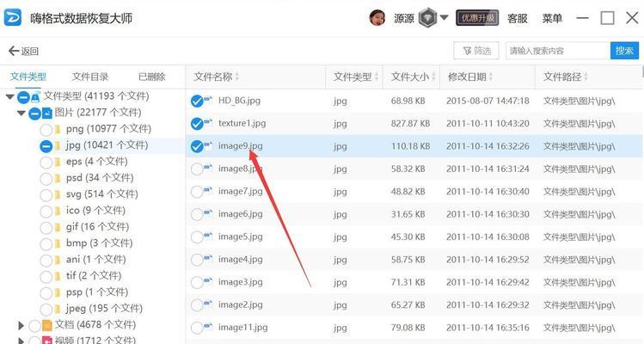Check the bmp folder checkbox
This screenshot has height=344, width=644.
point(46,244)
